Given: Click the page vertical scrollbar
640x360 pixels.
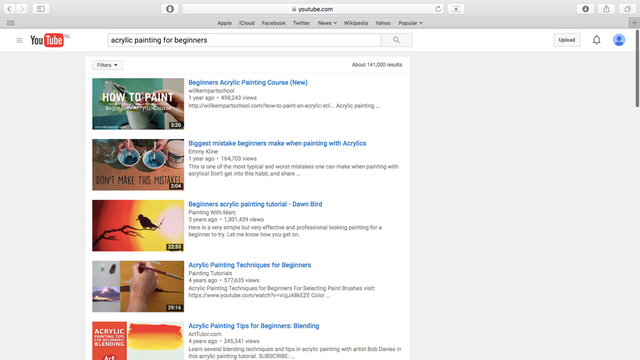Looking at the screenshot, I should 637,69.
